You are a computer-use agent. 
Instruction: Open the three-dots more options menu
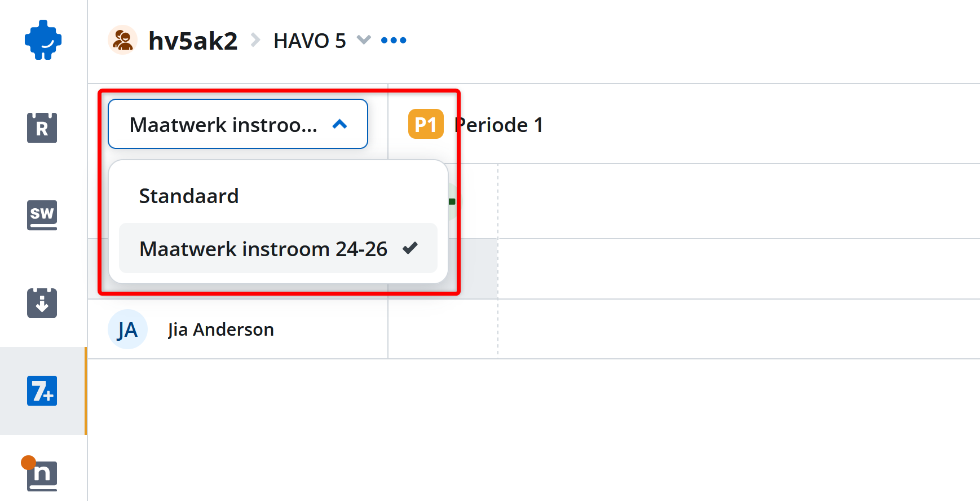(394, 40)
